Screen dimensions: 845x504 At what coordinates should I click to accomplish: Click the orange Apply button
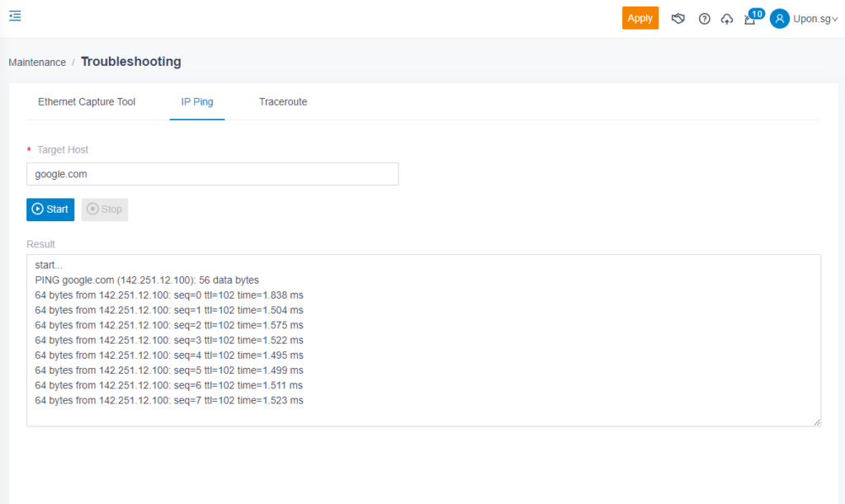pyautogui.click(x=640, y=17)
